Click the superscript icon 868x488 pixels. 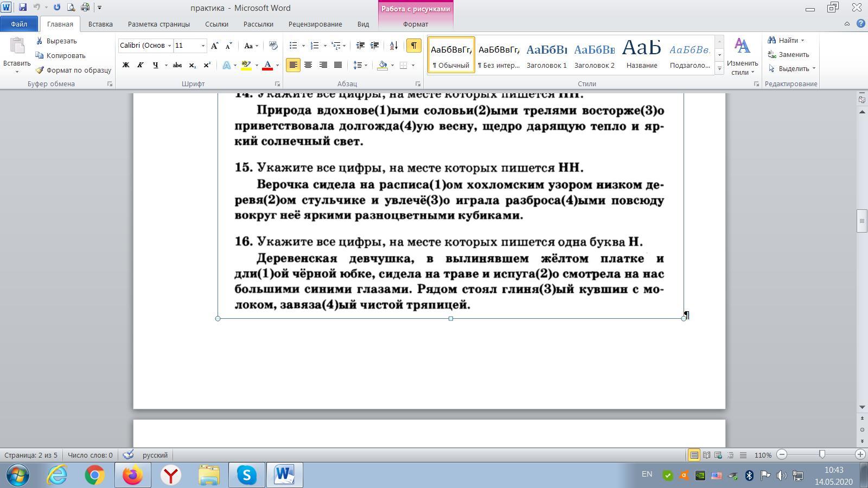(207, 65)
